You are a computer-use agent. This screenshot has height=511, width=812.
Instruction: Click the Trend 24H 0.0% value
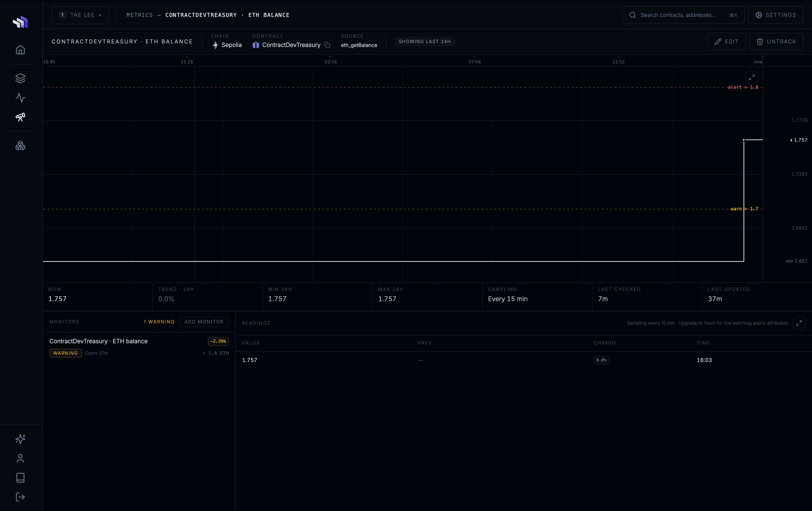(166, 299)
